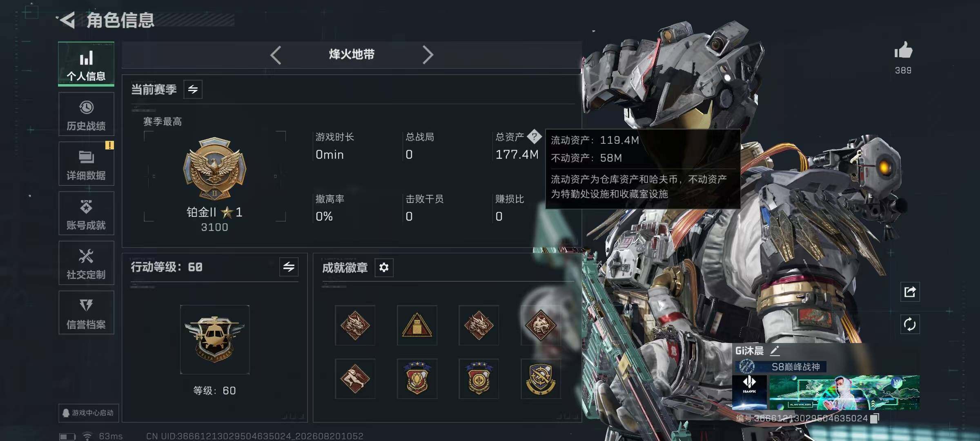Image resolution: width=980 pixels, height=441 pixels.
Task: Copy the player ID number with copy icon
Action: [875, 419]
